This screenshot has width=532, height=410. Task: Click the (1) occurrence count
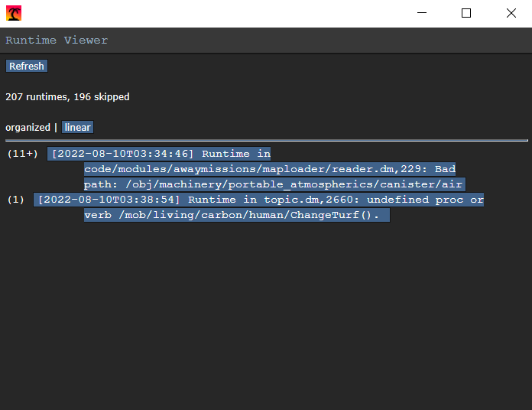pos(15,200)
